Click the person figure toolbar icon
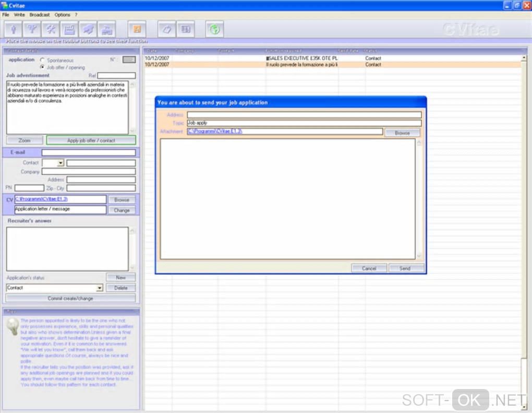Viewport: 532px width, 413px height. (13, 30)
